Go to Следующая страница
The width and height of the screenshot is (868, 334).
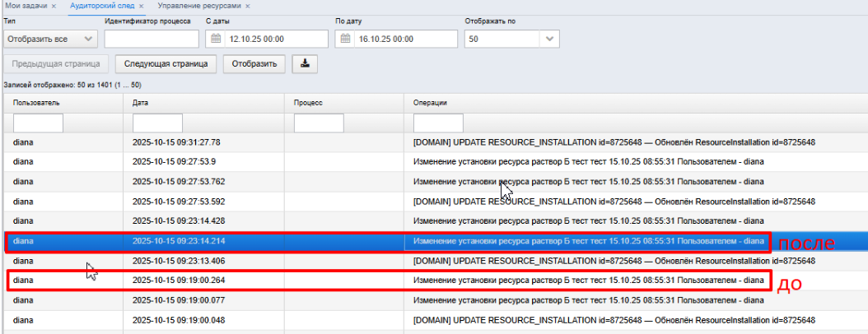(166, 63)
